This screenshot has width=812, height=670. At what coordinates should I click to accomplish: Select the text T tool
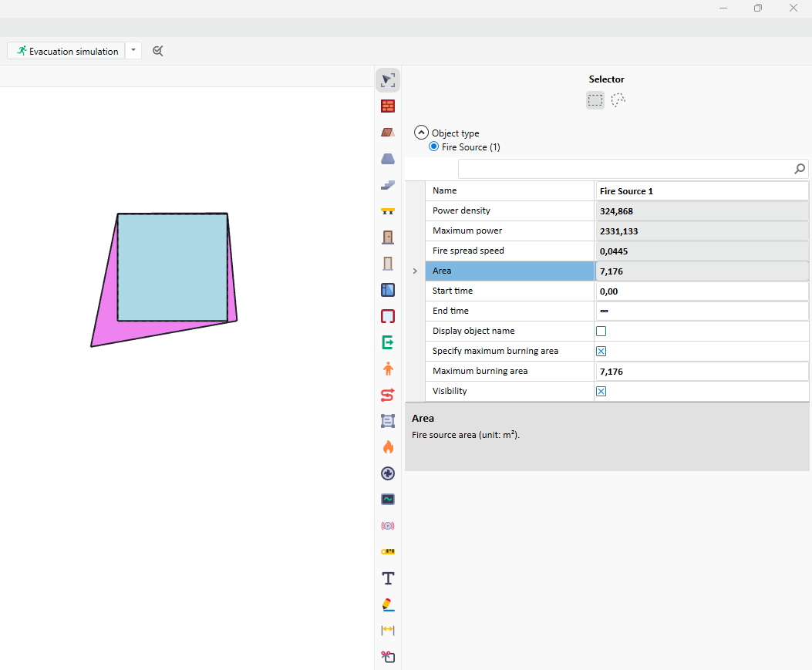[x=388, y=578]
